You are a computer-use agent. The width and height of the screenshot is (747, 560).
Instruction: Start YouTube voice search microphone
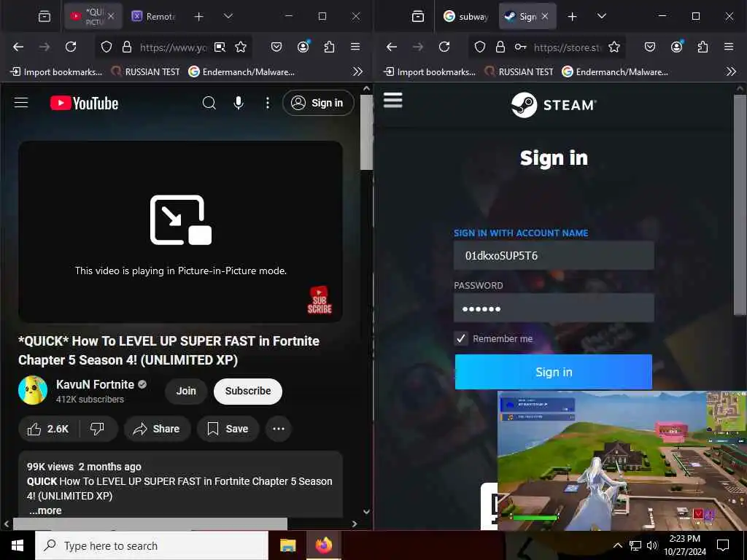(x=239, y=103)
